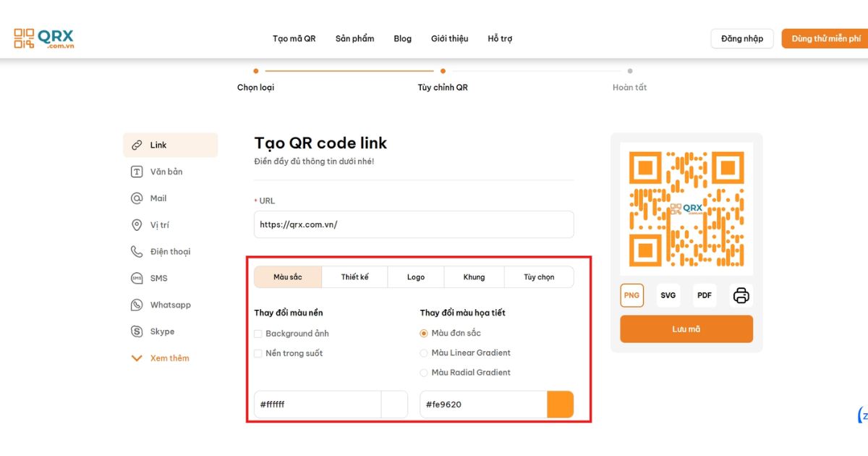868x456 pixels.
Task: Select the Link type icon
Action: [x=137, y=145]
